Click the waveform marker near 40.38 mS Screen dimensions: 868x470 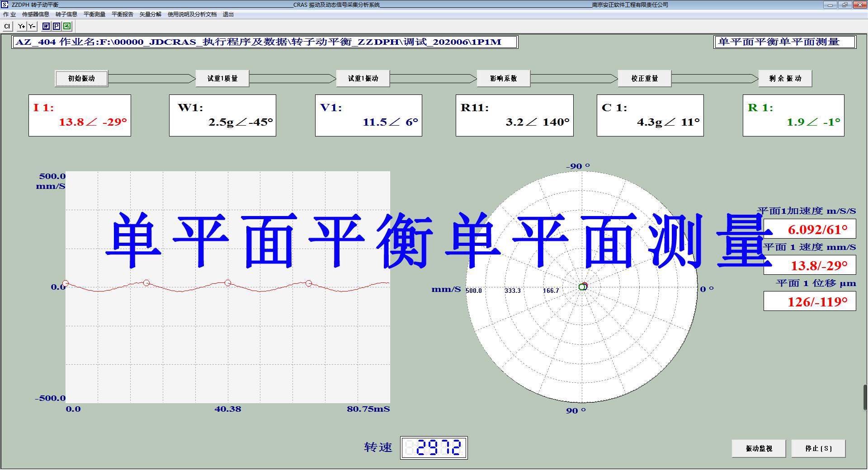(x=228, y=283)
